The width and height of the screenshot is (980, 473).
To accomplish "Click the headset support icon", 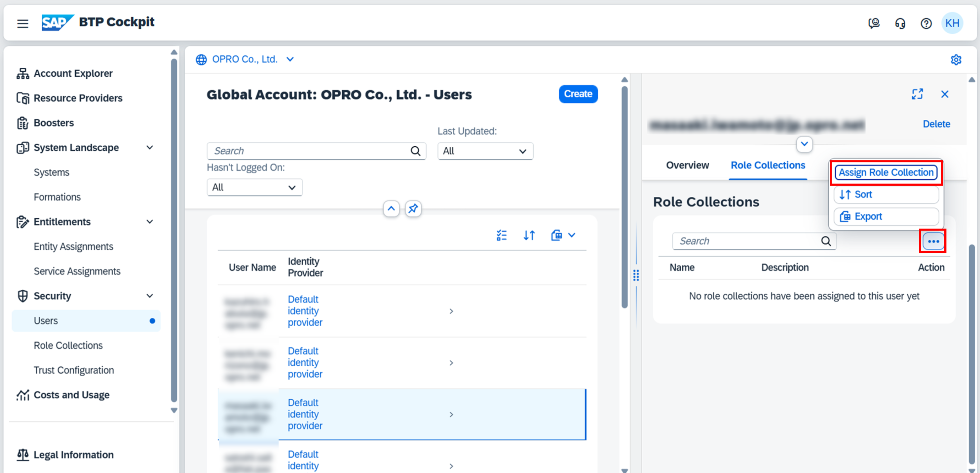I will point(900,23).
